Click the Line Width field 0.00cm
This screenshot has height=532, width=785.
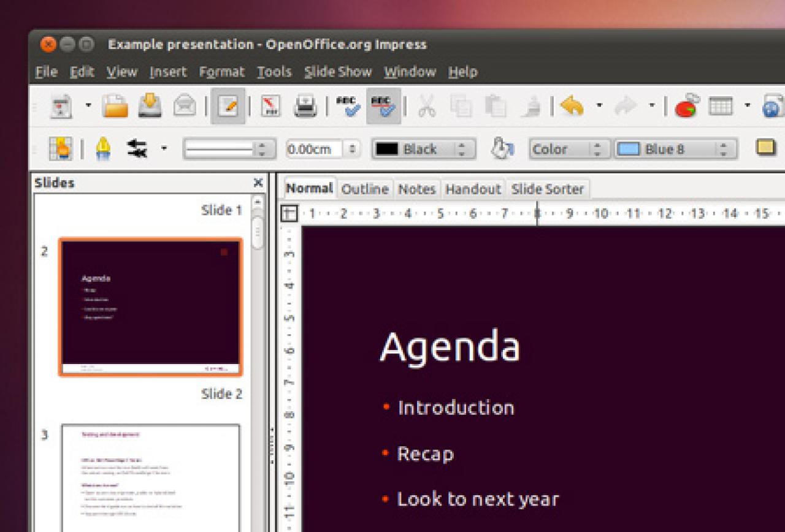click(x=313, y=149)
